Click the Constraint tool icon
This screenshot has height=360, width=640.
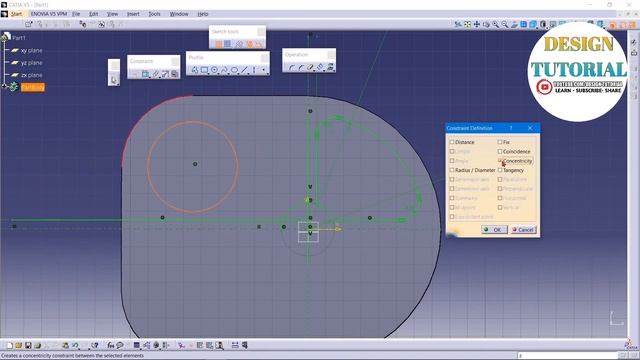tap(145, 74)
